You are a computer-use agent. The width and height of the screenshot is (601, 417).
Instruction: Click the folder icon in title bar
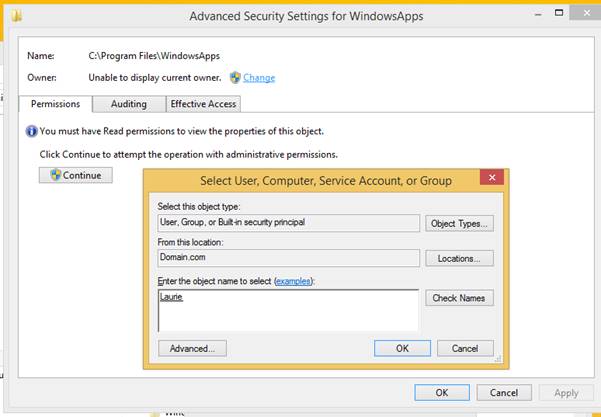[16, 16]
